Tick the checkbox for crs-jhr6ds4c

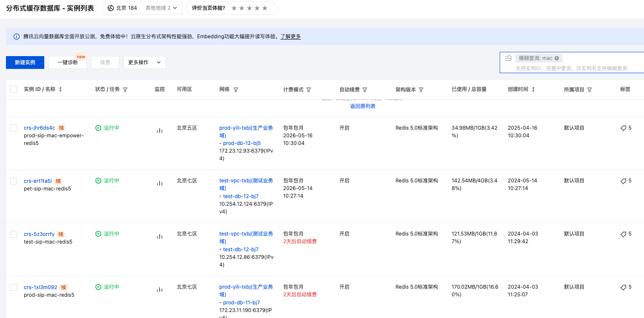tap(14, 128)
